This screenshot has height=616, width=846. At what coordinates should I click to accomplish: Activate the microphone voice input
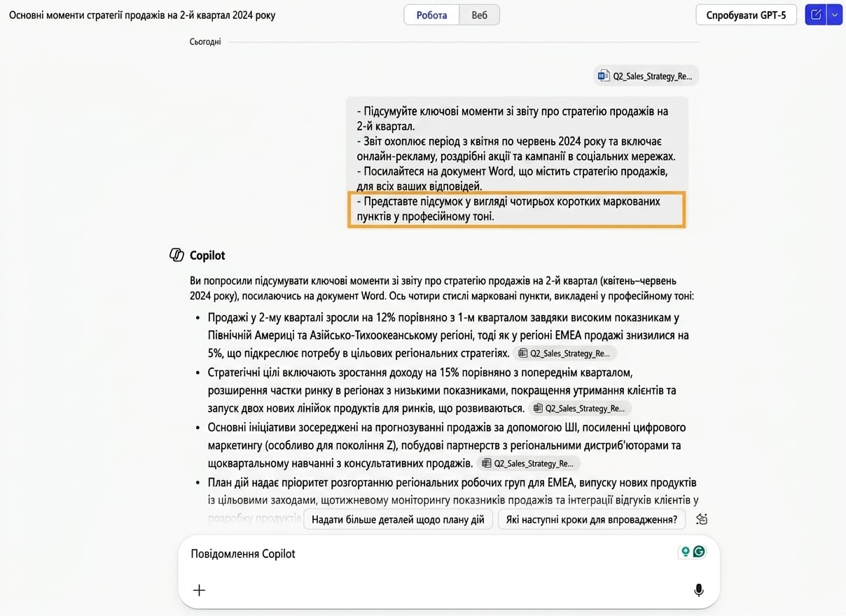698,590
